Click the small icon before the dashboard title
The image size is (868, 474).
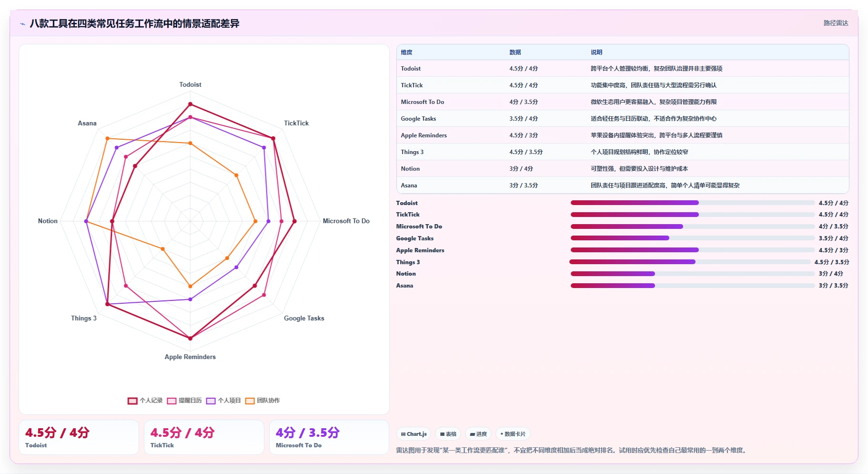click(x=22, y=24)
